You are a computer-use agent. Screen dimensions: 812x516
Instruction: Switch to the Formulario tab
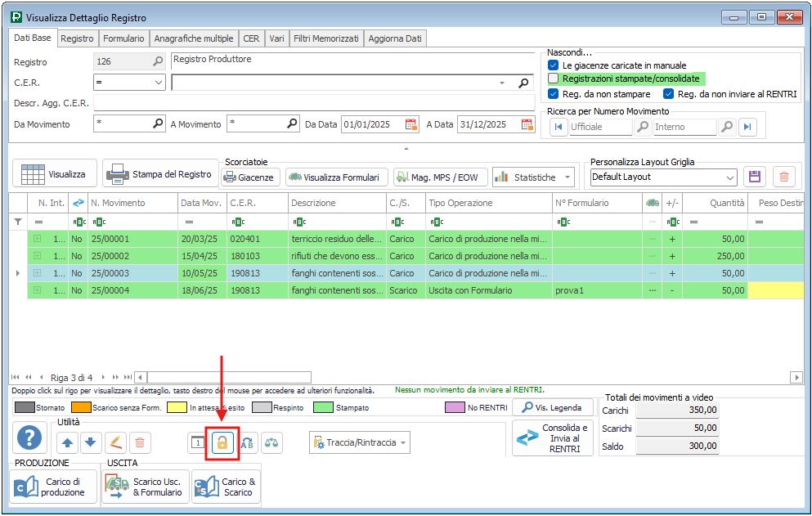point(123,38)
